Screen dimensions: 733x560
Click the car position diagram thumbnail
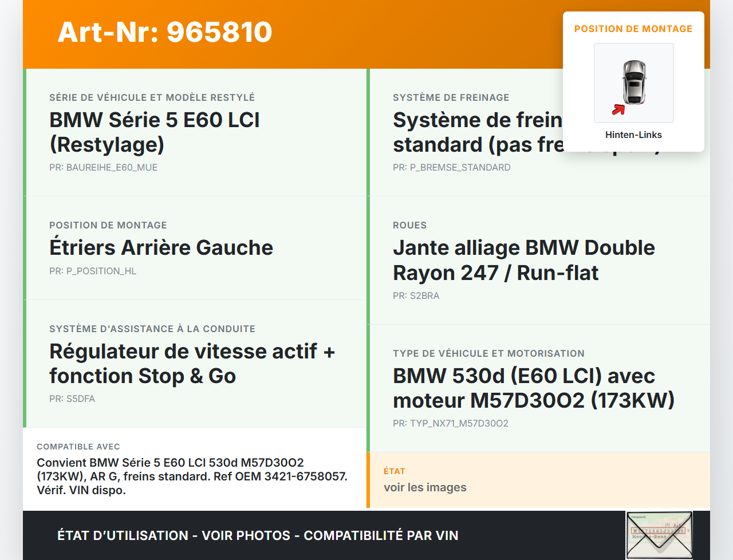(x=634, y=83)
